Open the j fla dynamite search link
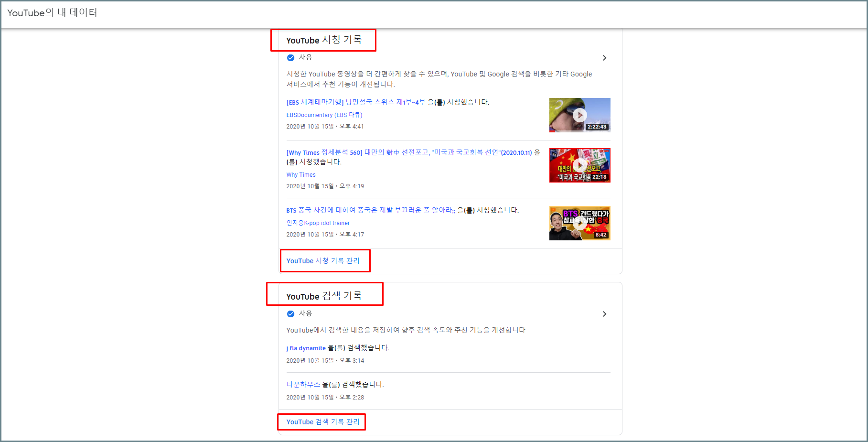Screen dimensions: 868x442 click(x=306, y=348)
